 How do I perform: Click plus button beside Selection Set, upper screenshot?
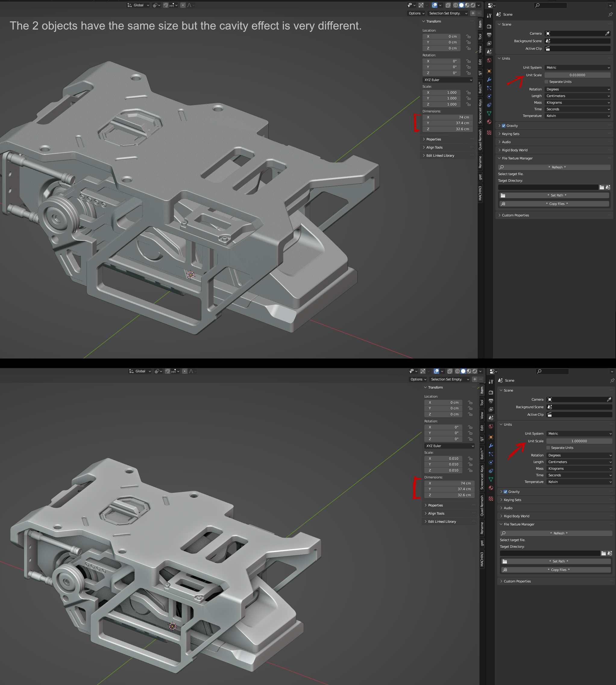tap(473, 13)
